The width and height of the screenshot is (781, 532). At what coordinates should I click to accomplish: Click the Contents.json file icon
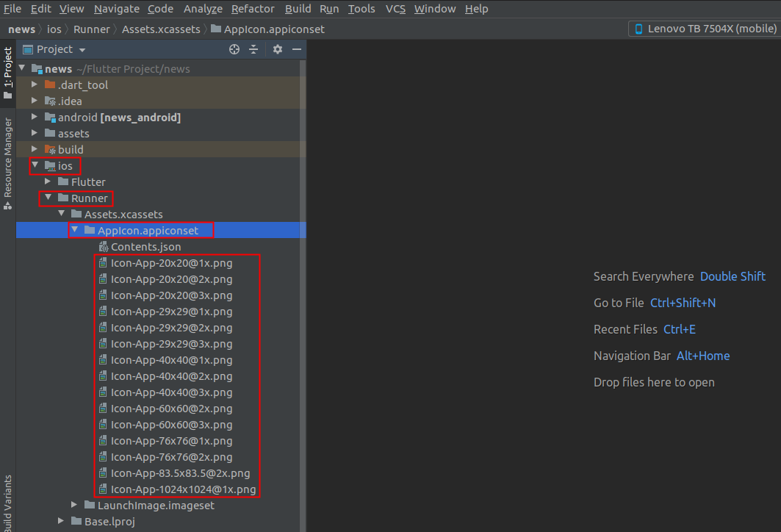(104, 247)
